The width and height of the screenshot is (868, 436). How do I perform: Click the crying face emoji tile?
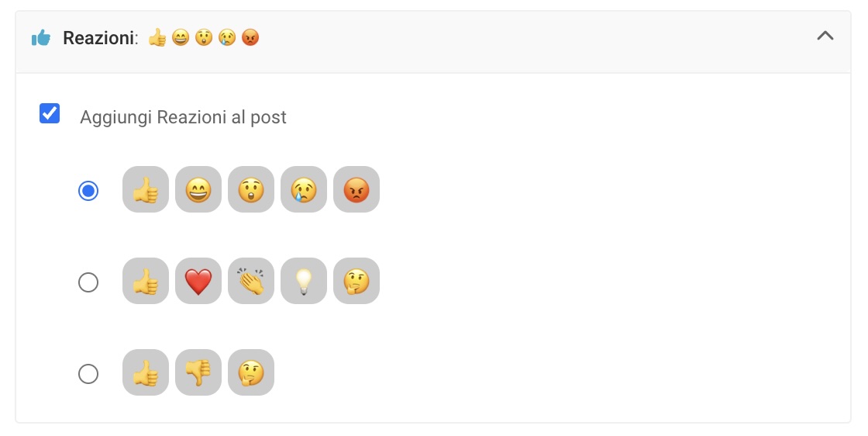point(304,189)
